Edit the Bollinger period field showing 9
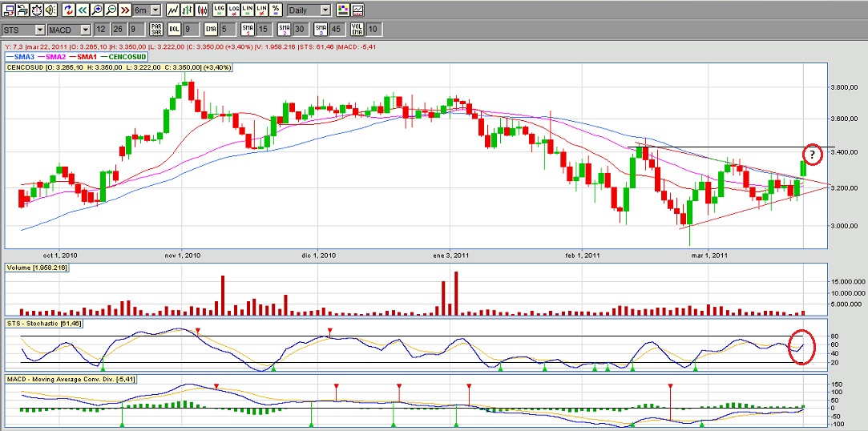The width and height of the screenshot is (868, 431). (x=192, y=30)
